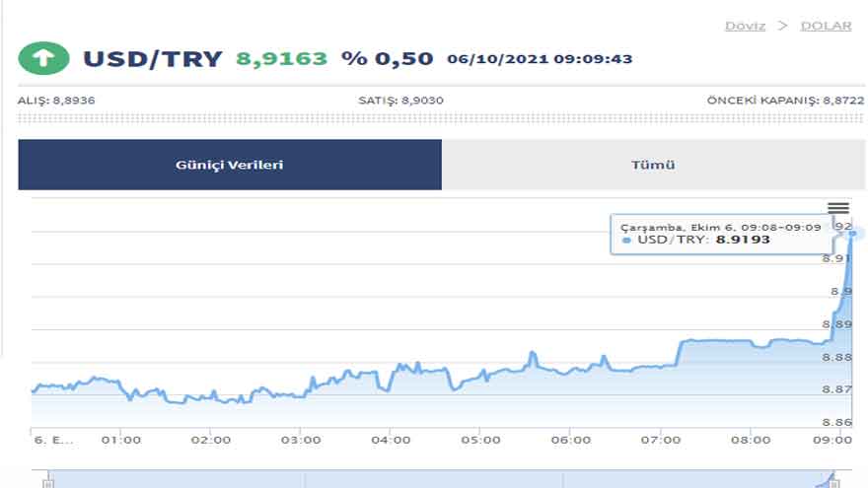The width and height of the screenshot is (868, 488).
Task: Click the tooltip date Çarşamba, Ekim 6
Action: pos(679,228)
